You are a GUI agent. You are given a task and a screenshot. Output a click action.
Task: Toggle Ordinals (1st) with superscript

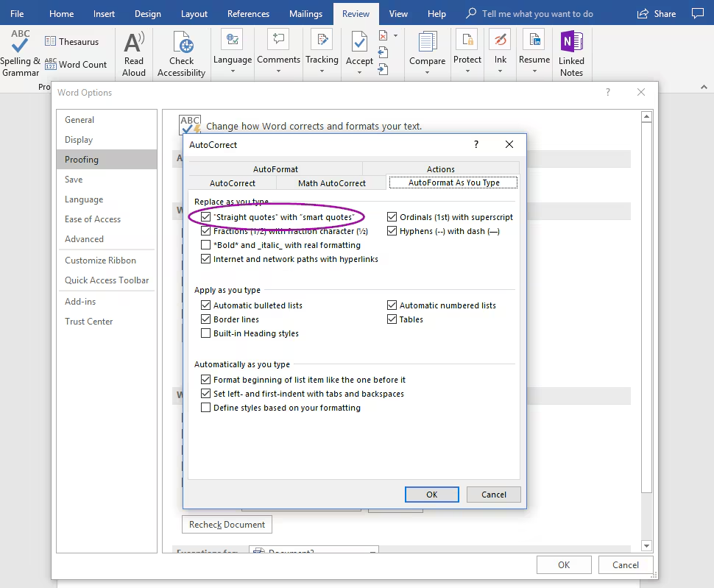click(392, 217)
